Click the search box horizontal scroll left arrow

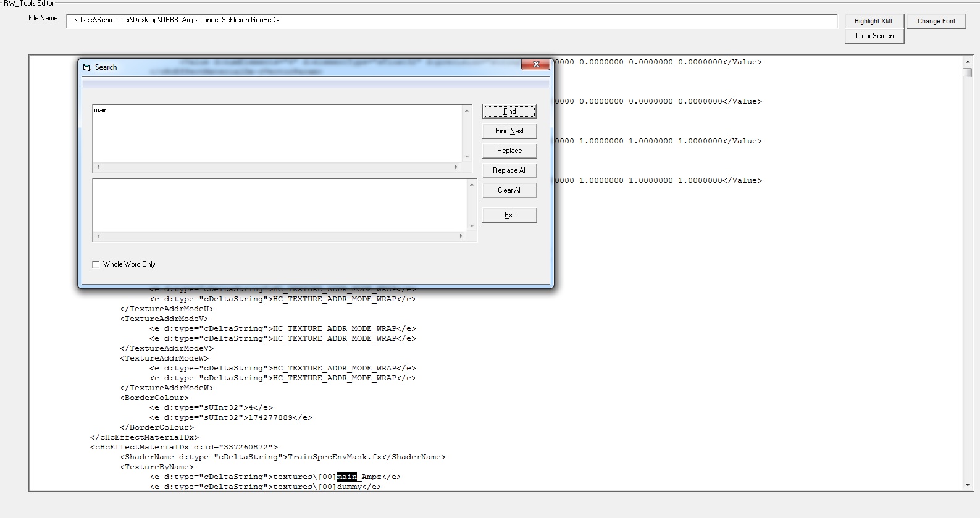coord(98,167)
